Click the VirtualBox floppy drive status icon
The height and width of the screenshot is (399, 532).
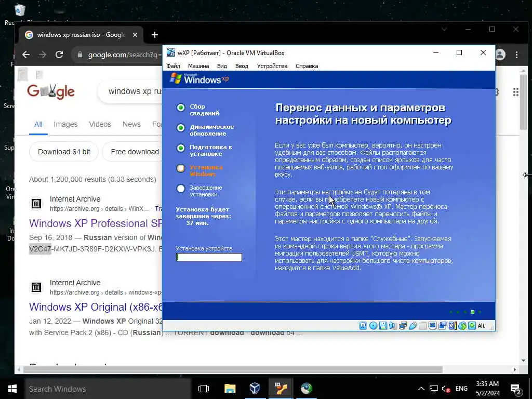(x=383, y=326)
